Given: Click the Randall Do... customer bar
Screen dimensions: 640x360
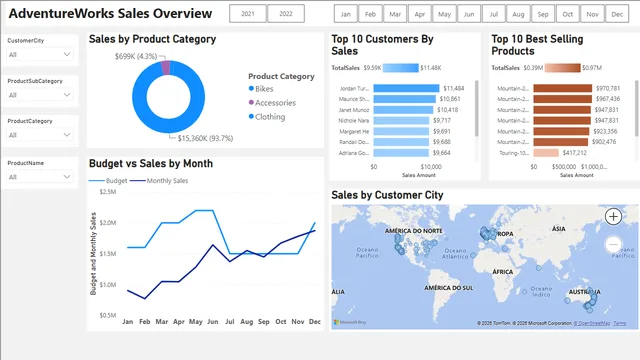Looking at the screenshot, I should click(401, 142).
